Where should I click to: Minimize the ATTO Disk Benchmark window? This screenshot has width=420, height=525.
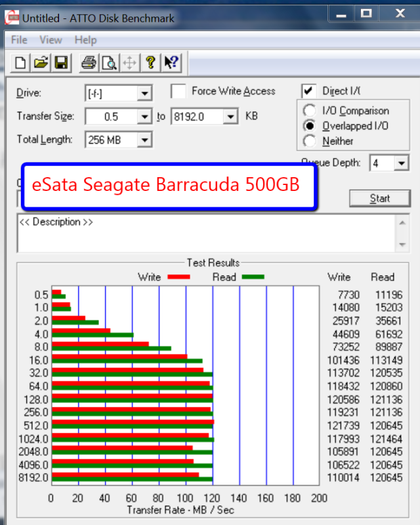(341, 14)
